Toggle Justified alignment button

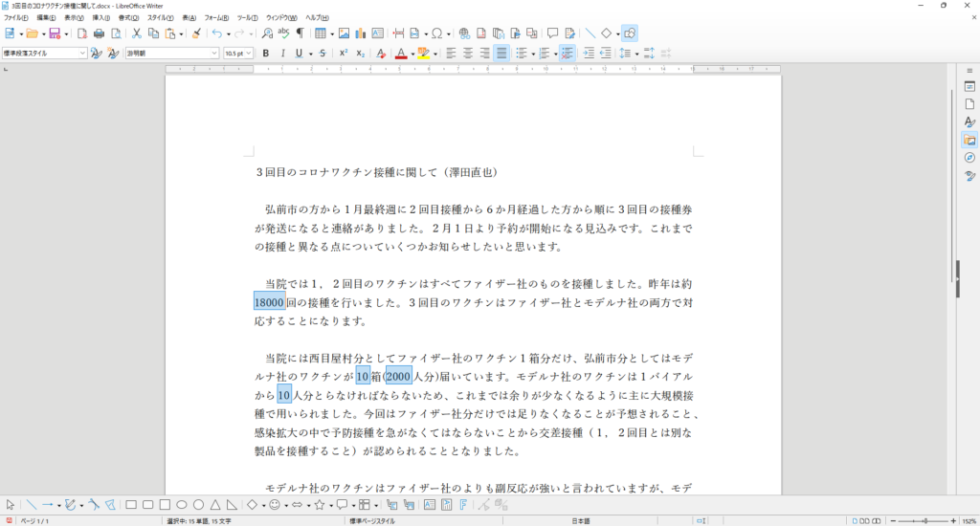coord(501,54)
